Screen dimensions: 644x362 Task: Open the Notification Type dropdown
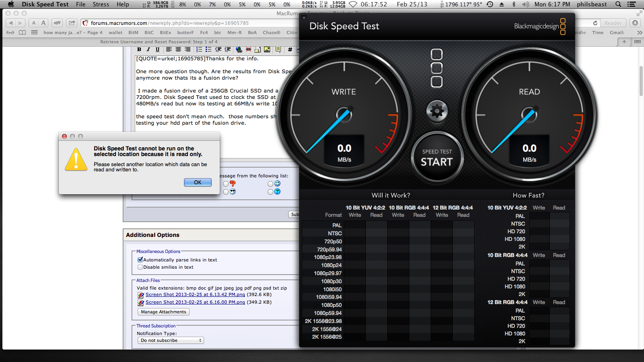[170, 340]
